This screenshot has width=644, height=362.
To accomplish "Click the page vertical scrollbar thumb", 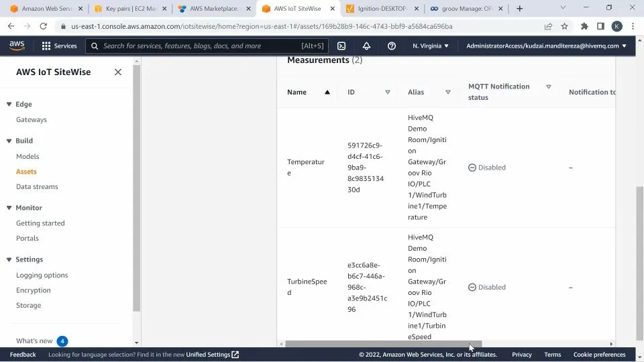I will click(639, 263).
